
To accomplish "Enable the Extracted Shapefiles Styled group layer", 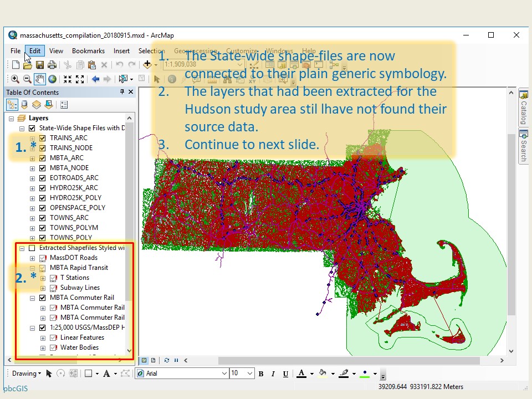I will coord(32,248).
